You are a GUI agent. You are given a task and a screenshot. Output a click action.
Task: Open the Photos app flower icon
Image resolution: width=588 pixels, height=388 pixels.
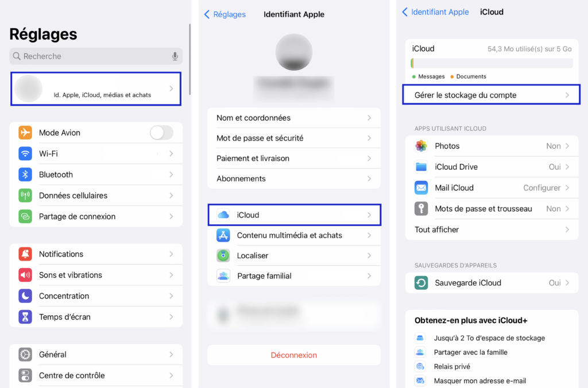(x=421, y=146)
